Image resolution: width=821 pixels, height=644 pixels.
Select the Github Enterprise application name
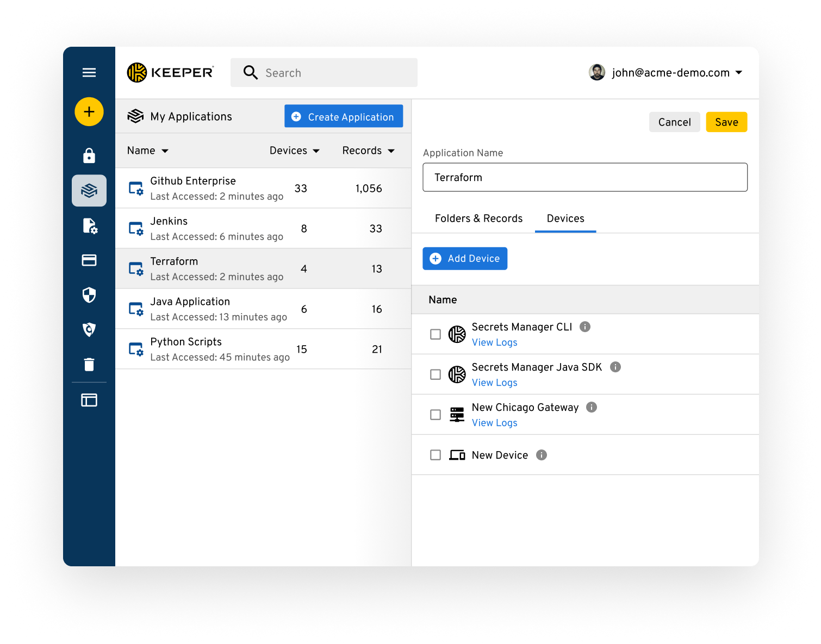(193, 181)
